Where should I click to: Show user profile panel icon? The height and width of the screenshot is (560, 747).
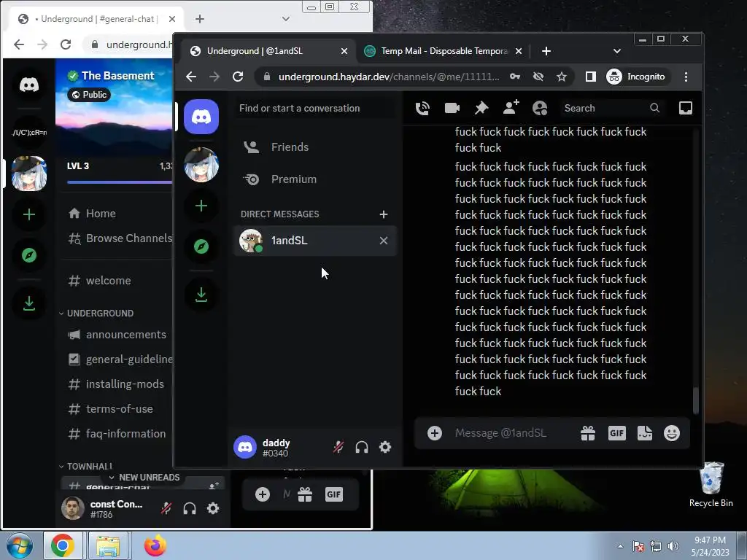coord(540,108)
